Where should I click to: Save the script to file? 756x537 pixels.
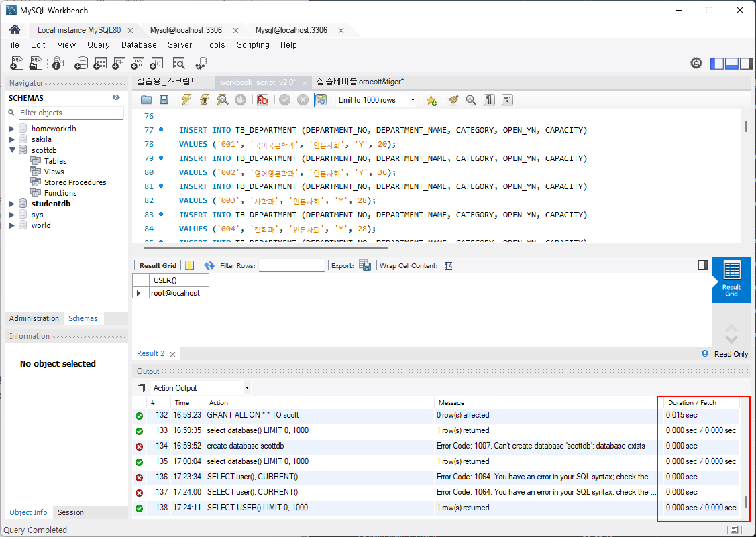click(x=164, y=100)
